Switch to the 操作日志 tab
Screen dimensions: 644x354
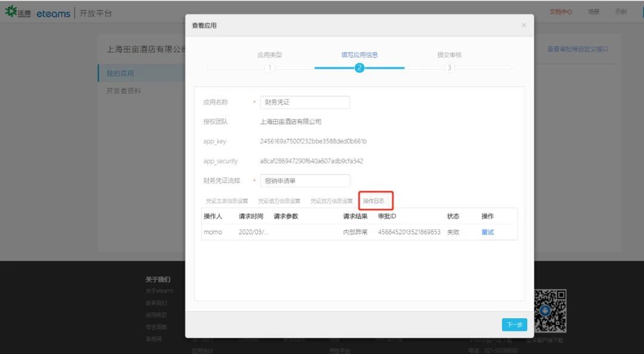pyautogui.click(x=374, y=201)
